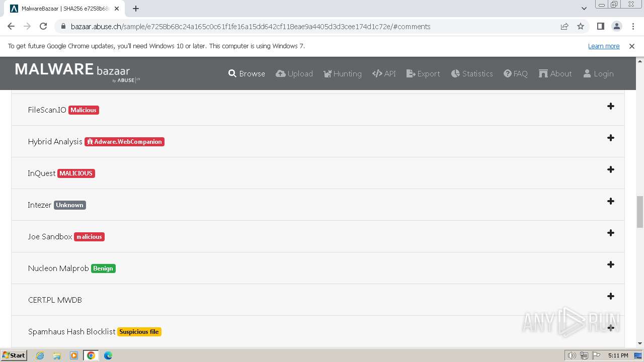Open the Learn more link
The width and height of the screenshot is (644, 362).
(604, 46)
